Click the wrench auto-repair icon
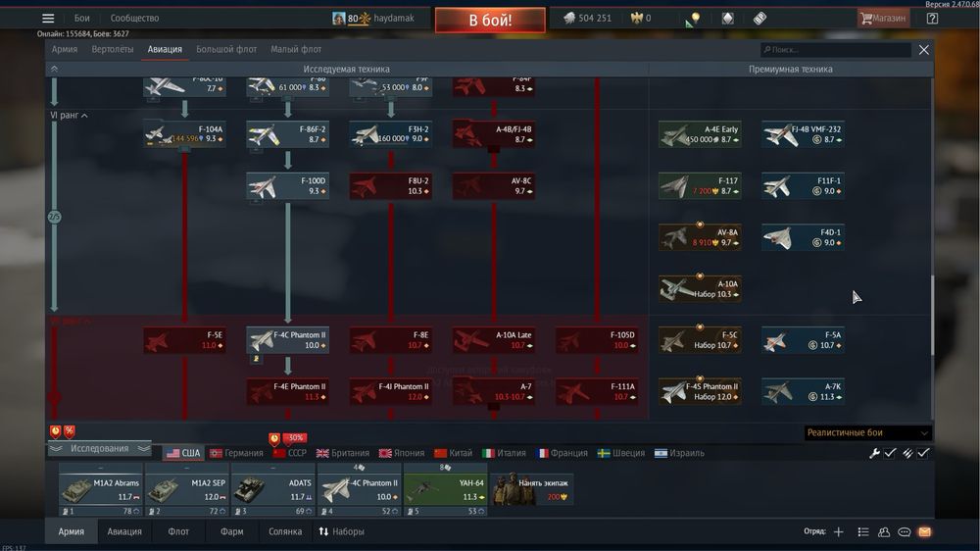Screen dimensions: 980x551 click(874, 453)
